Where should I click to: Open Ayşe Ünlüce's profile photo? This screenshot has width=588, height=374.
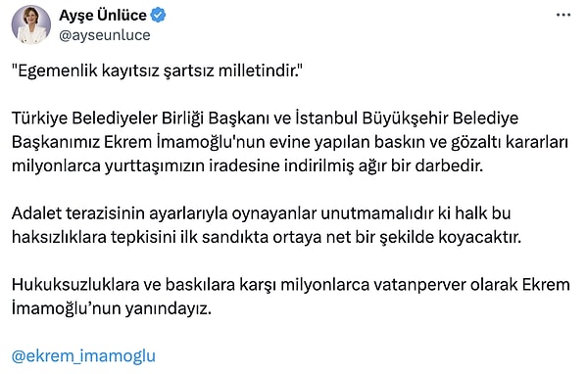(31, 24)
